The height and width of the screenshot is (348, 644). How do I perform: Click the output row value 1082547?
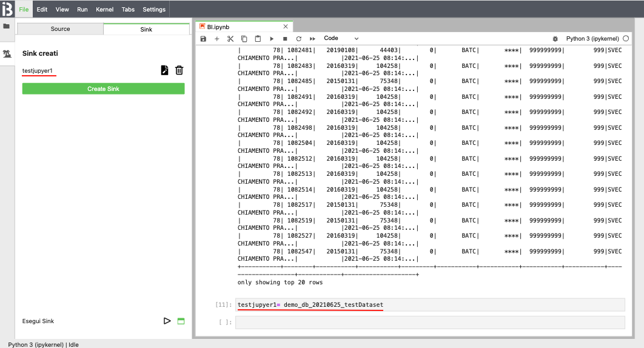(300, 252)
